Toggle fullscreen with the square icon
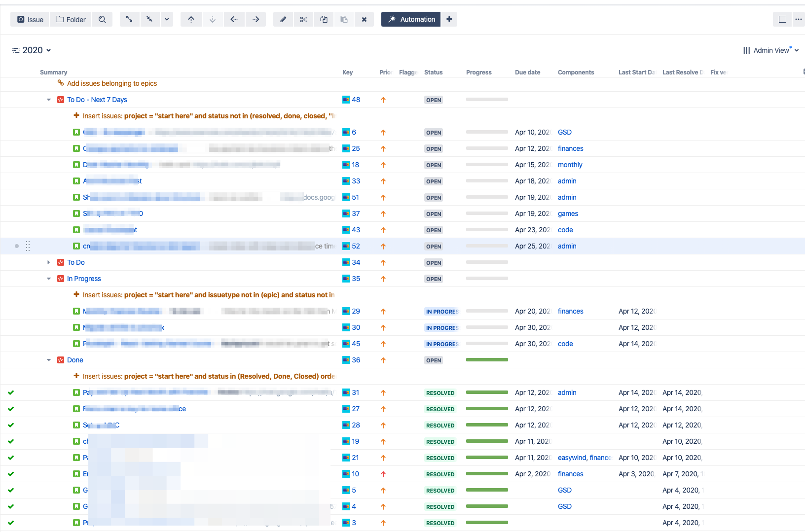 tap(782, 19)
